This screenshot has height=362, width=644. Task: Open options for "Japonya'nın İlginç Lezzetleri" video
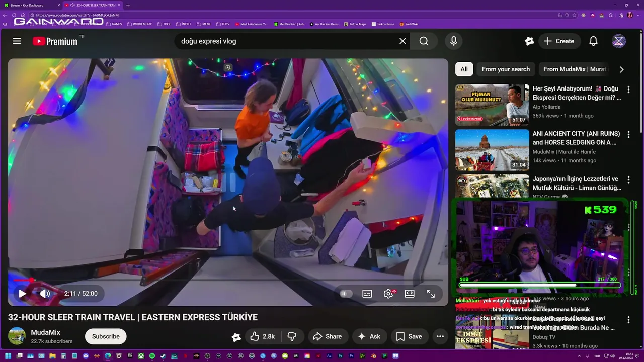click(628, 180)
